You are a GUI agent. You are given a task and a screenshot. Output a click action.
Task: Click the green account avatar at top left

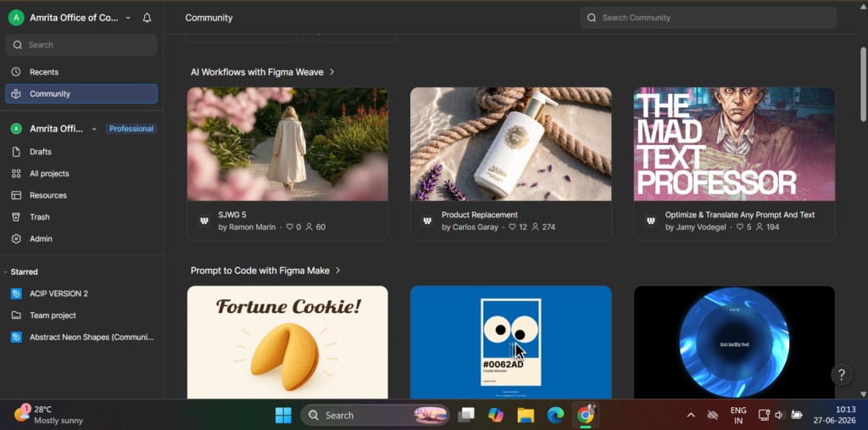[x=16, y=18]
